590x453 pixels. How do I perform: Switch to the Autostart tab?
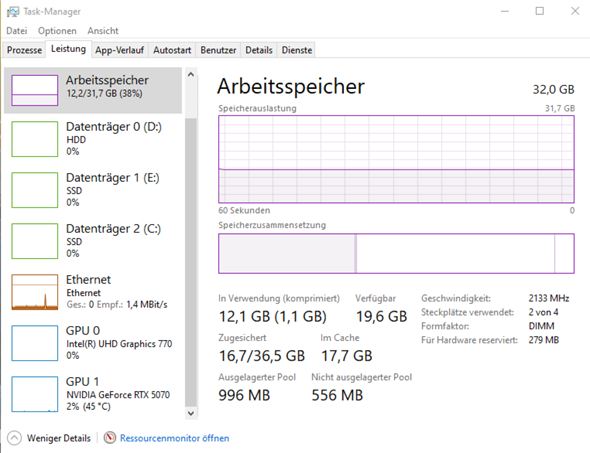click(x=172, y=50)
